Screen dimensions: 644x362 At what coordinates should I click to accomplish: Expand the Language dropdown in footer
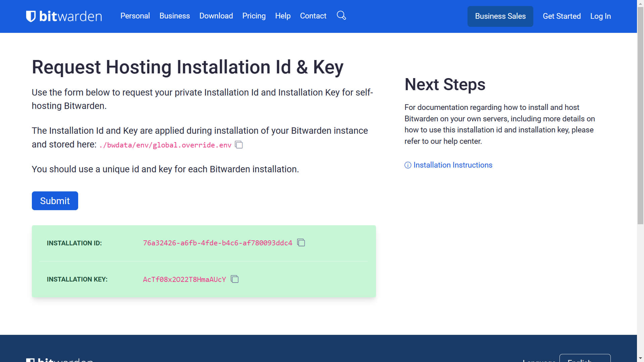click(x=585, y=359)
